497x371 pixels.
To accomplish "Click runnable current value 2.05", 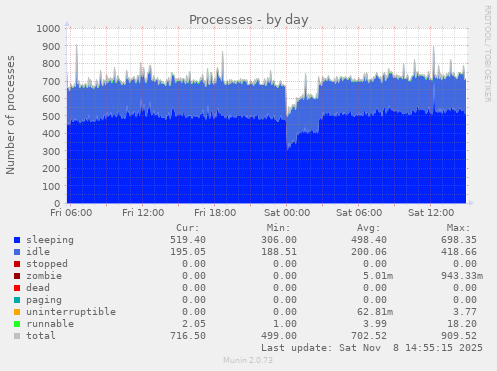I will tap(194, 324).
